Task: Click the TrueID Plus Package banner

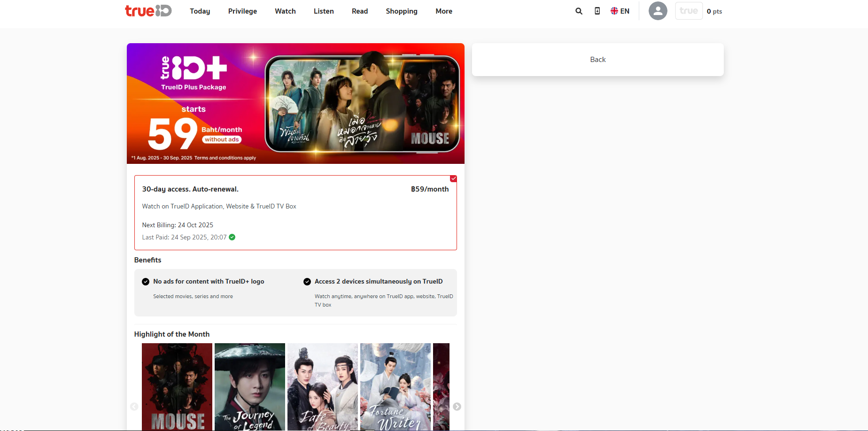Action: pyautogui.click(x=295, y=104)
